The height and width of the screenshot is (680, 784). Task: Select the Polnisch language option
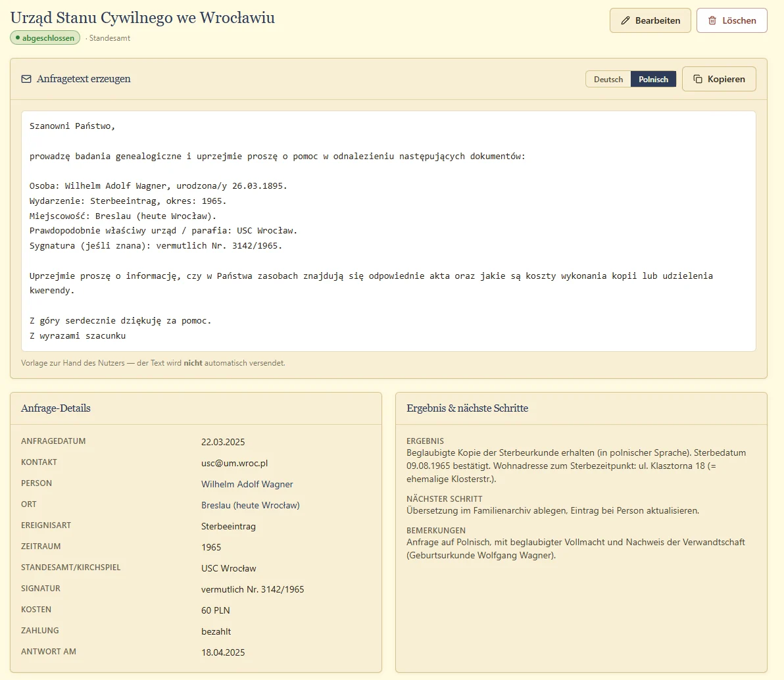[653, 79]
